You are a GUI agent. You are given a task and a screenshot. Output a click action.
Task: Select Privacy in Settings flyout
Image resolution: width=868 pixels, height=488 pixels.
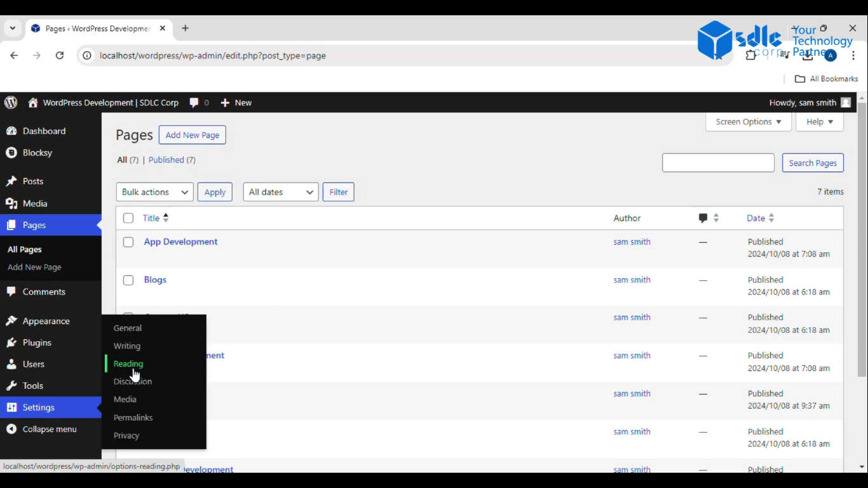coord(126,435)
